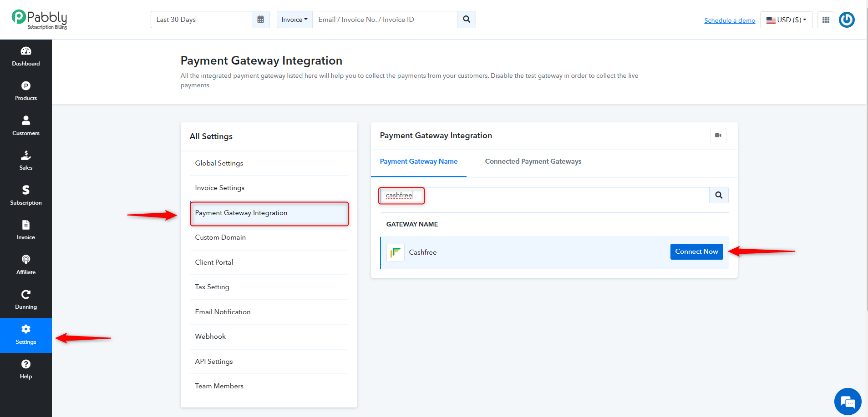Viewport: 868px width, 417px height.
Task: Switch to Connected Payment Gateways tab
Action: 533,161
